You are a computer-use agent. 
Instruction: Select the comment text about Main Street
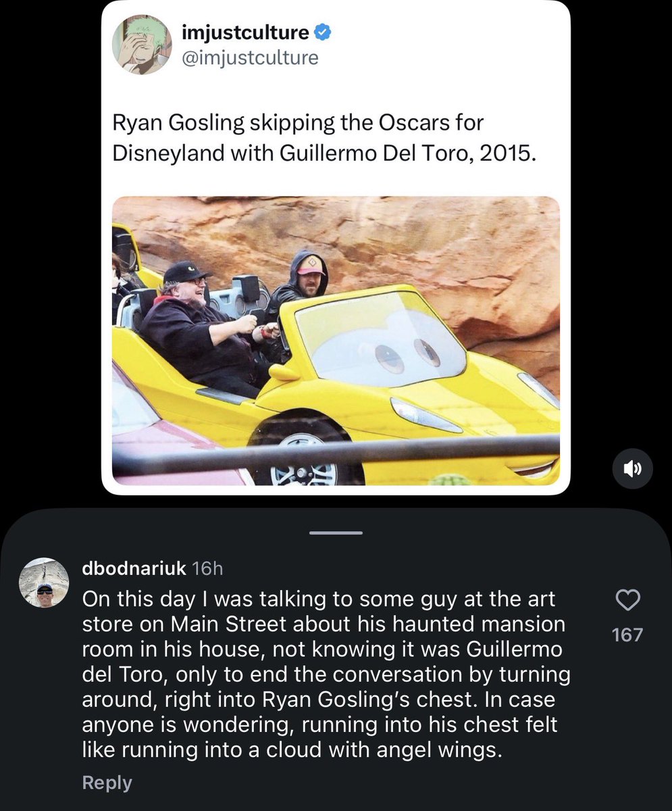pyautogui.click(x=326, y=674)
